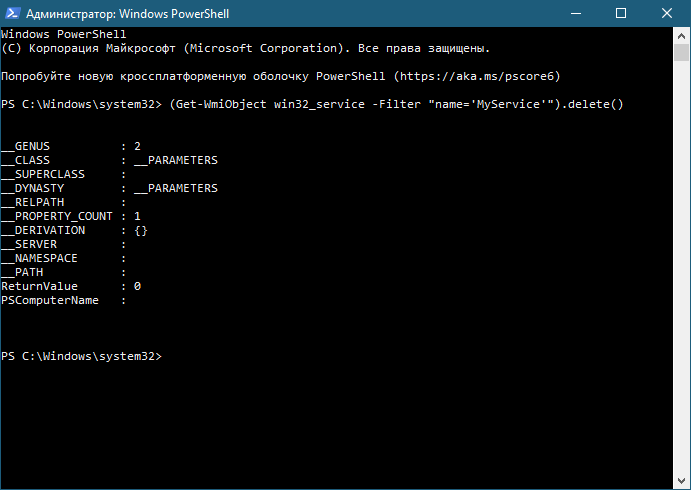The width and height of the screenshot is (691, 490).
Task: Click the vertical scrollbar thumb
Action: coord(681,52)
